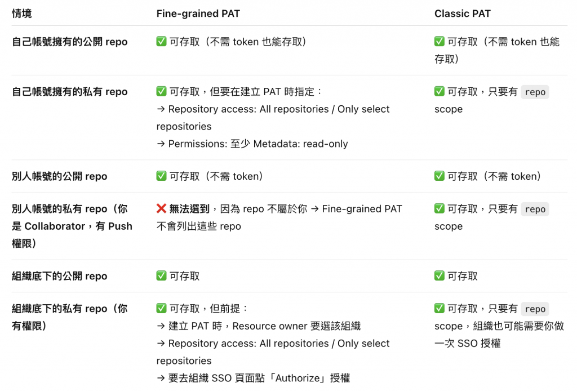Click green check in Classic collaborator private repo row
This screenshot has height=392, width=577.
click(440, 208)
